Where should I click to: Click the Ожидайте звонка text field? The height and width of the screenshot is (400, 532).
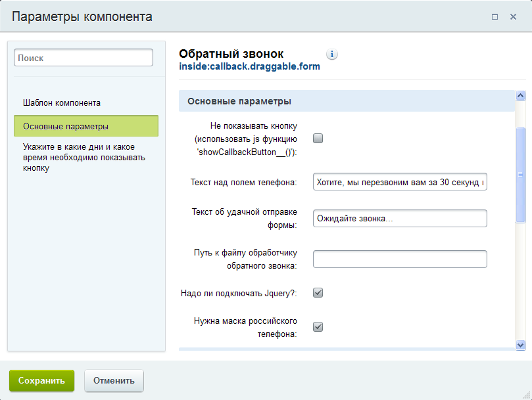400,218
